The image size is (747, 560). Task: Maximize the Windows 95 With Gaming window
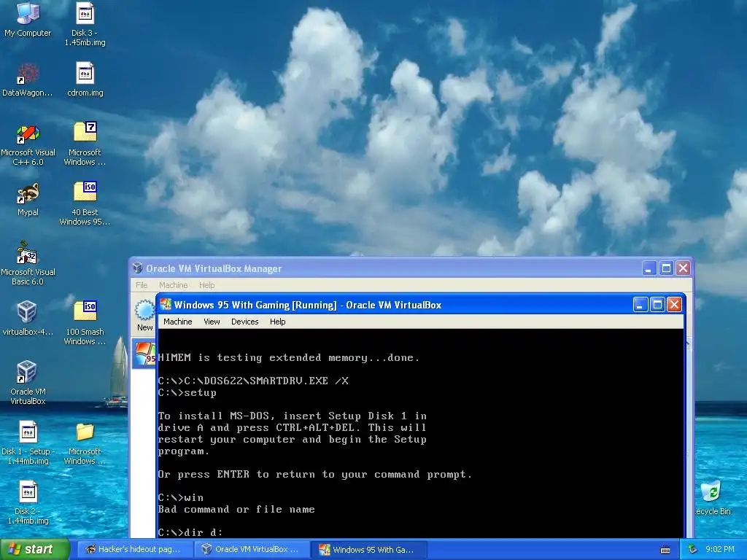pyautogui.click(x=657, y=304)
